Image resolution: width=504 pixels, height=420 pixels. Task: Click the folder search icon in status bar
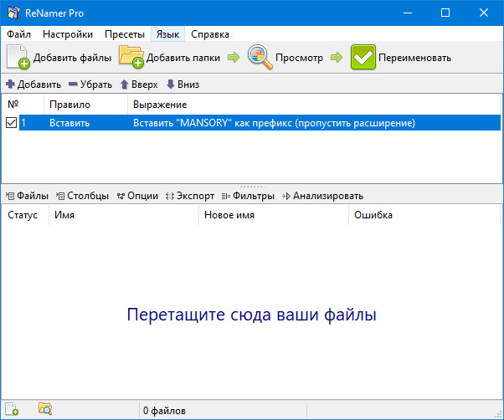pyautogui.click(x=45, y=410)
